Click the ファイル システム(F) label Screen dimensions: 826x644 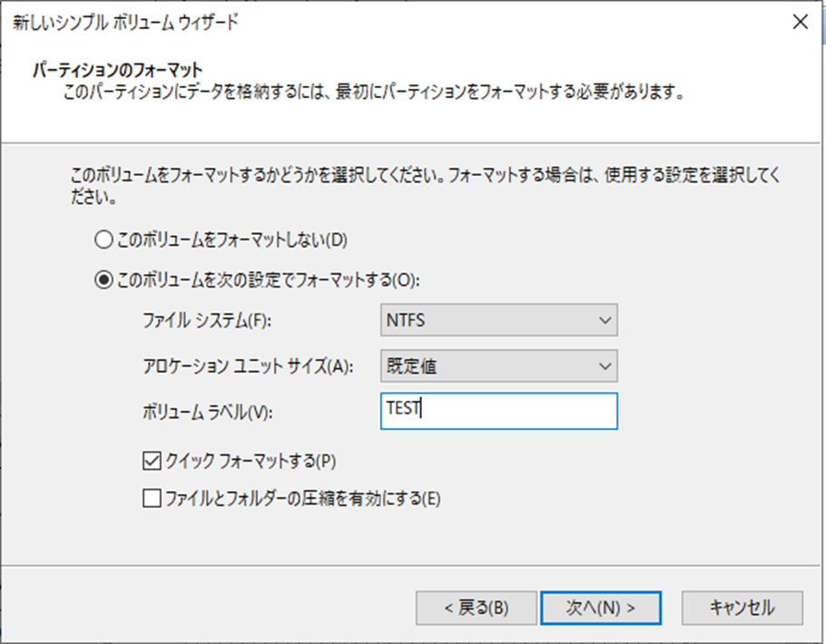pyautogui.click(x=208, y=320)
